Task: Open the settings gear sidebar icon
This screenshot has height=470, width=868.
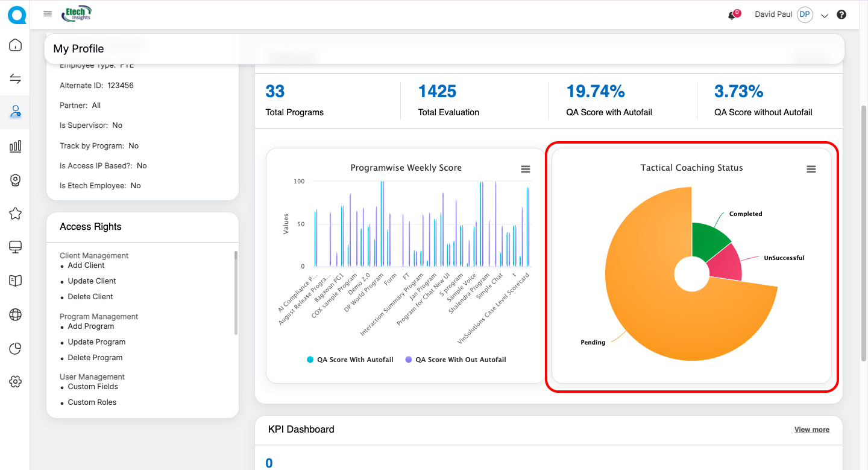Action: 16,381
